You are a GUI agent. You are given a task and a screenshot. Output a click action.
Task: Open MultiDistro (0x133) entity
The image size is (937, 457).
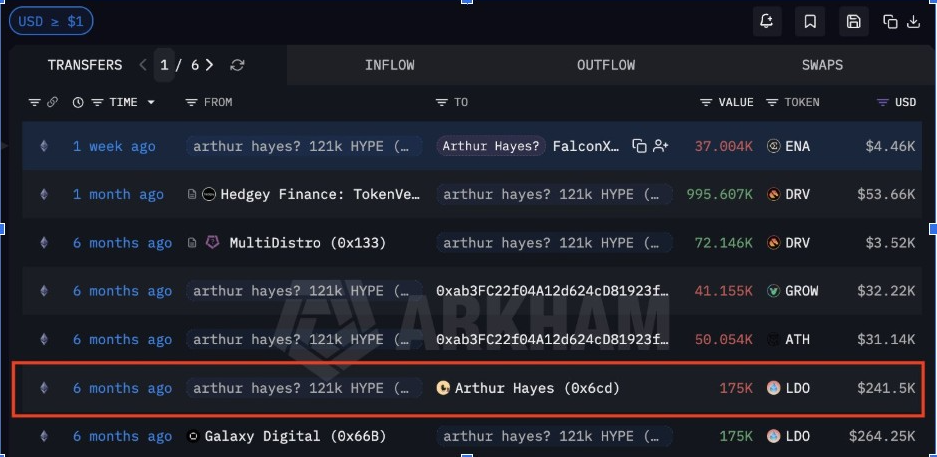coord(308,243)
